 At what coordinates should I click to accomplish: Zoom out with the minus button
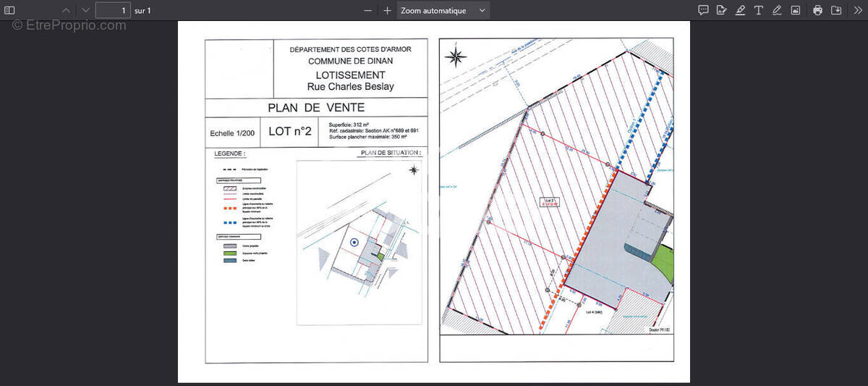(x=368, y=10)
